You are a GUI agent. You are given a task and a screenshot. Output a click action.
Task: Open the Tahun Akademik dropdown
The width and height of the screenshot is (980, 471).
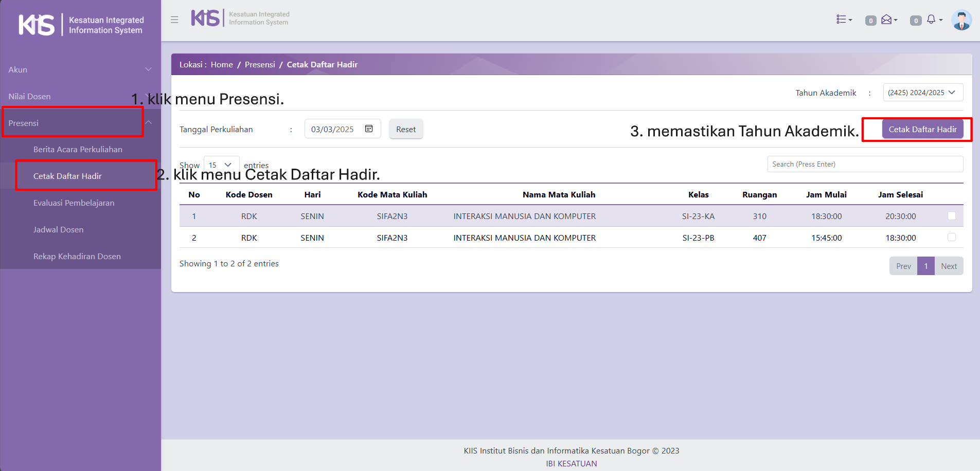coord(922,93)
